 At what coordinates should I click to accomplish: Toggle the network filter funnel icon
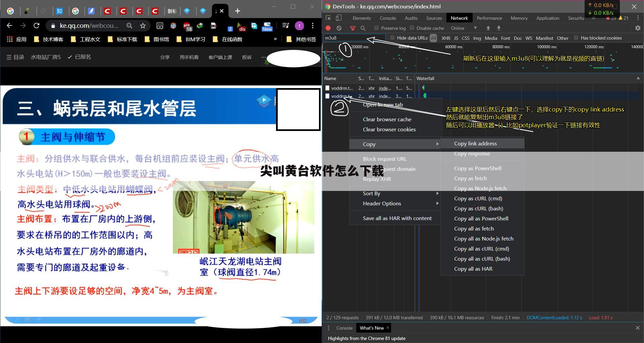coord(353,28)
